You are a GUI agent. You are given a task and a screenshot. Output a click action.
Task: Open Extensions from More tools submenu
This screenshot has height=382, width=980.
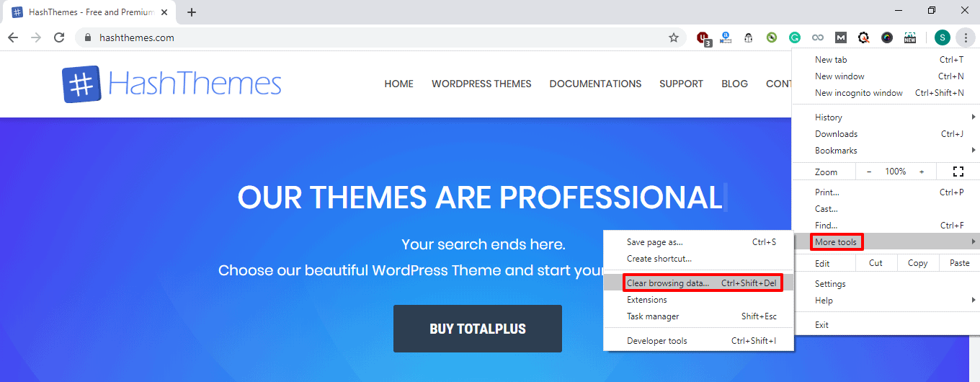(698, 300)
